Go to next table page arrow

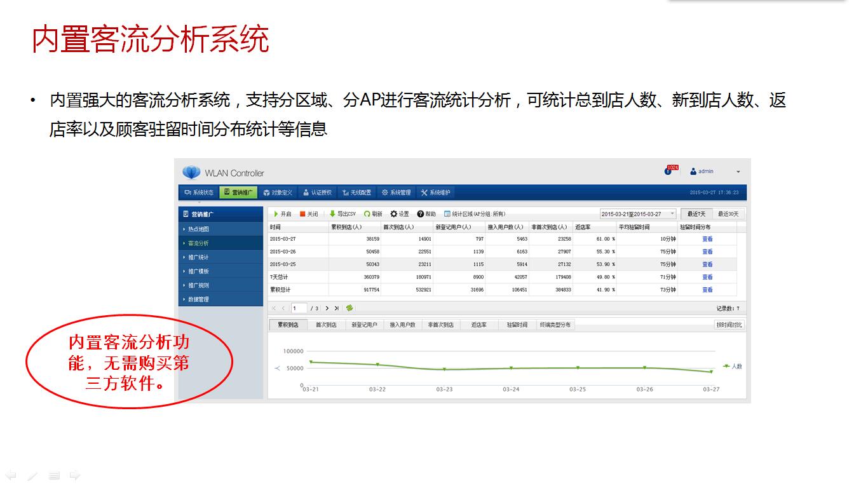327,308
